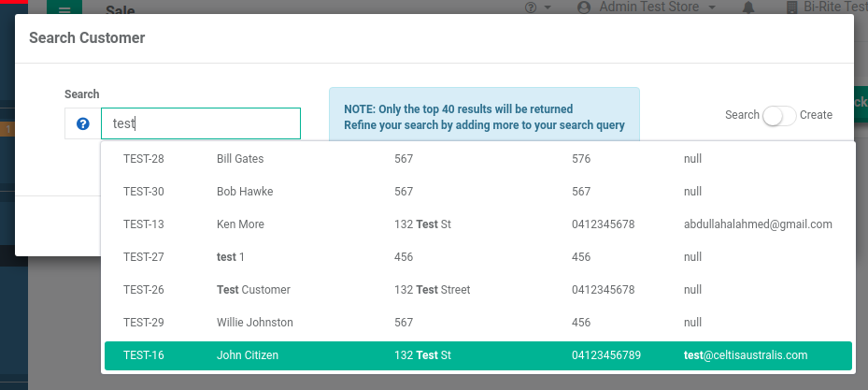Expand the help dropdown arrow

click(548, 7)
